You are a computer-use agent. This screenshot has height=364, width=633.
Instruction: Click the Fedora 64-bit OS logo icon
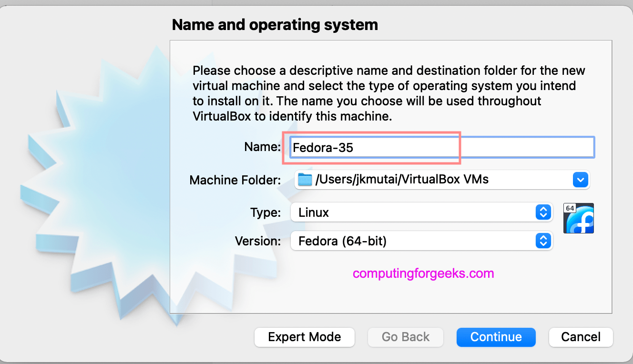578,218
